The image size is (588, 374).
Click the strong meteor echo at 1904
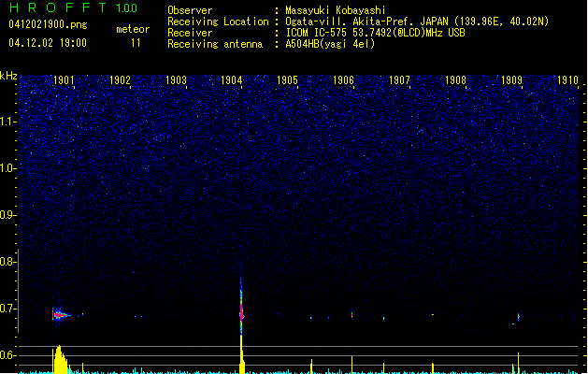click(242, 313)
